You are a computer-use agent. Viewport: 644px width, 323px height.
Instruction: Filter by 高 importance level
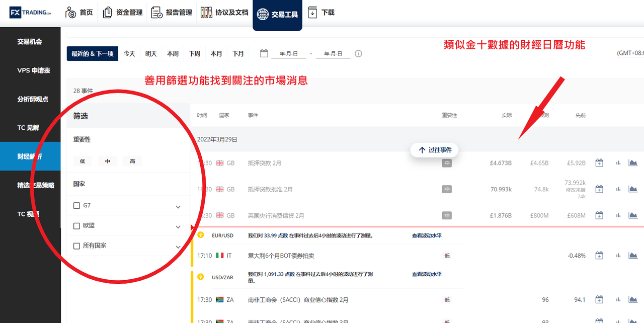pyautogui.click(x=132, y=161)
